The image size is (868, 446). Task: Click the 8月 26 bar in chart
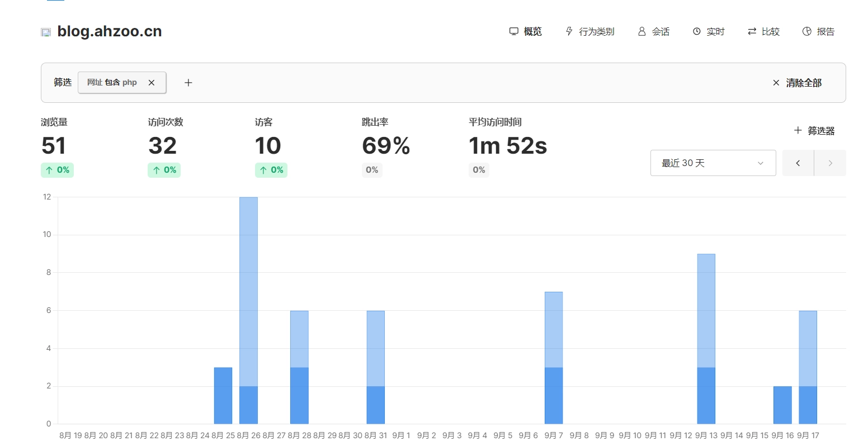coord(248,310)
